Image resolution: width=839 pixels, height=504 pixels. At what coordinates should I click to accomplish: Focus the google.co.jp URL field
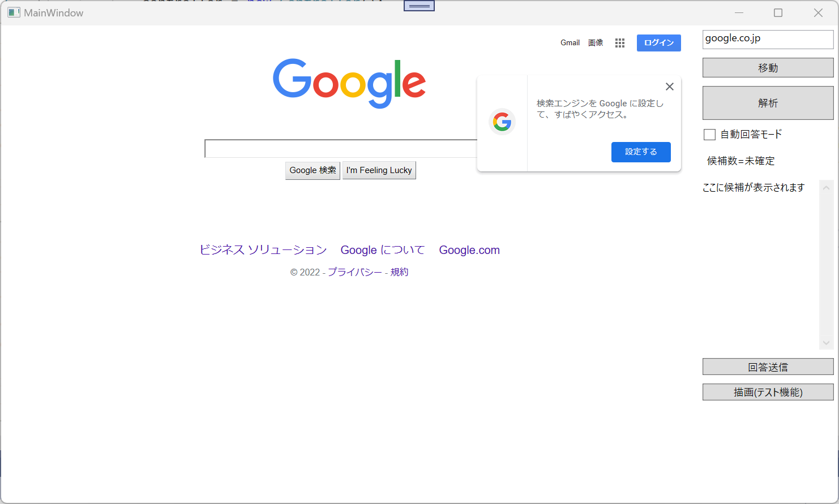pos(768,40)
